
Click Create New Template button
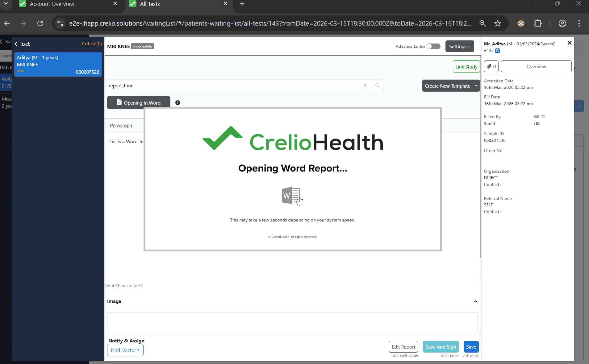(447, 86)
